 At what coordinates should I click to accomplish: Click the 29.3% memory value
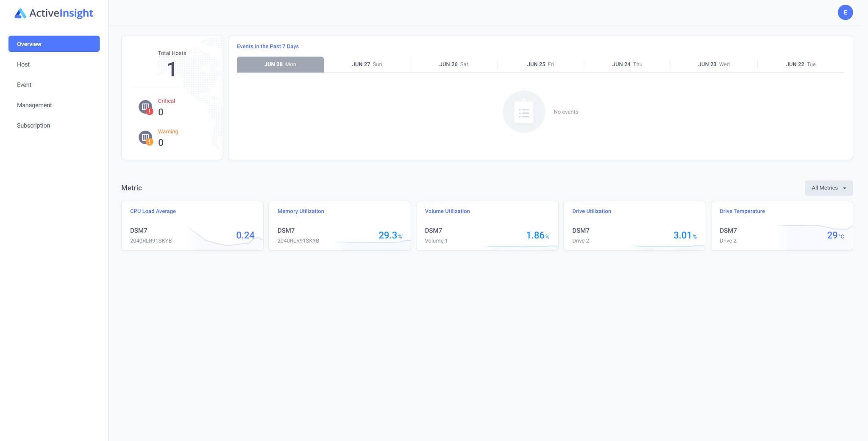390,235
